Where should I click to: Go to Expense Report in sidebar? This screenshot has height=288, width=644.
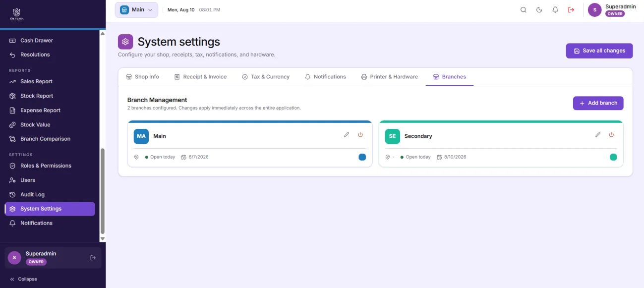pos(50,110)
